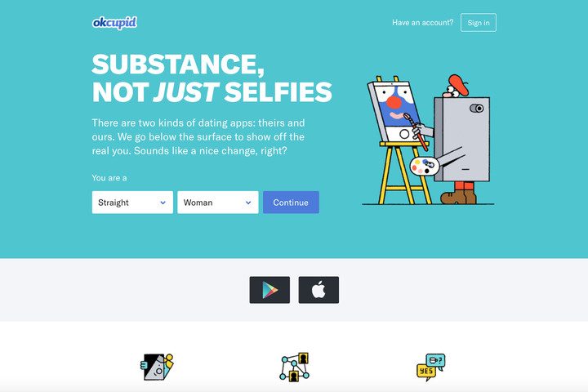Image resolution: width=588 pixels, height=392 pixels.
Task: Click the You are a label
Action: (x=109, y=178)
